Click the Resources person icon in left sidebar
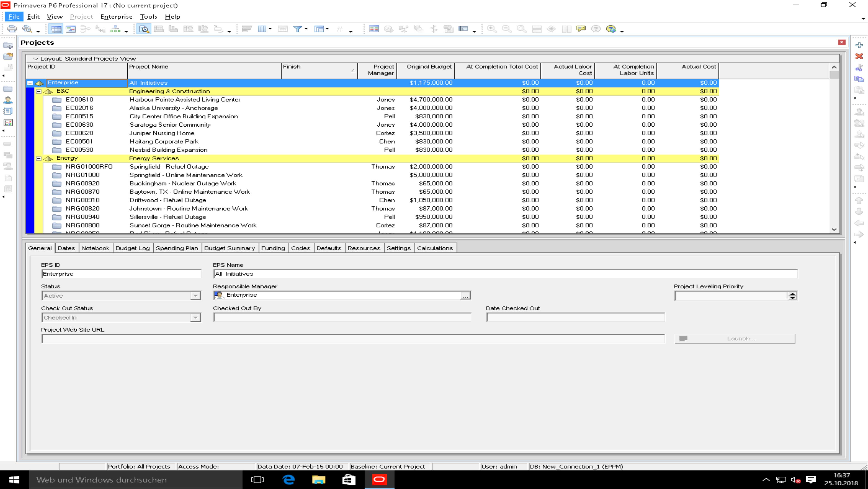 pos(8,100)
